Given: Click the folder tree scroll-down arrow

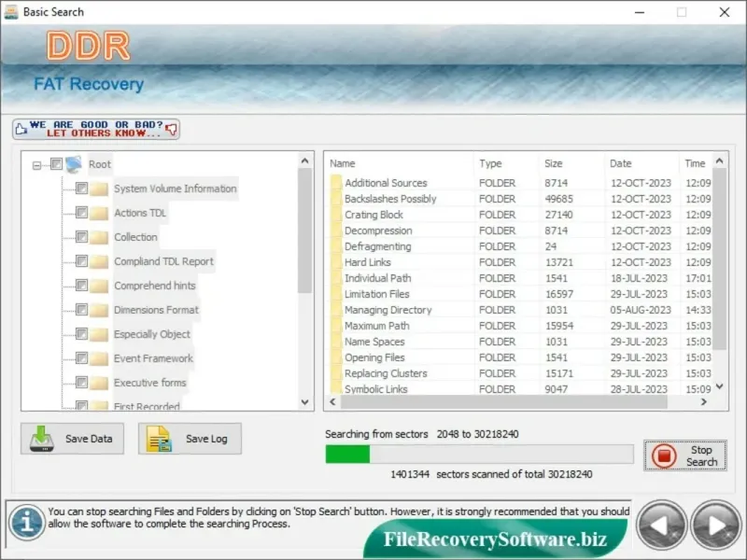Looking at the screenshot, I should (305, 402).
